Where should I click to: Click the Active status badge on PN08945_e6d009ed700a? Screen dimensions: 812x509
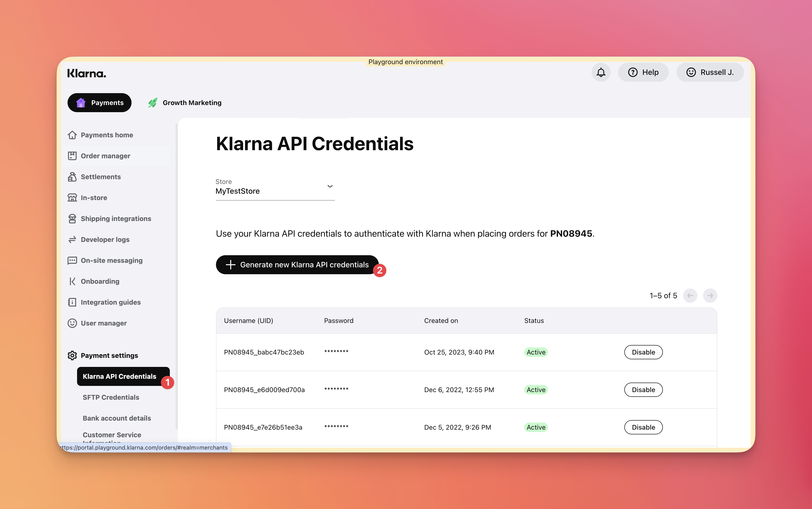coord(536,389)
